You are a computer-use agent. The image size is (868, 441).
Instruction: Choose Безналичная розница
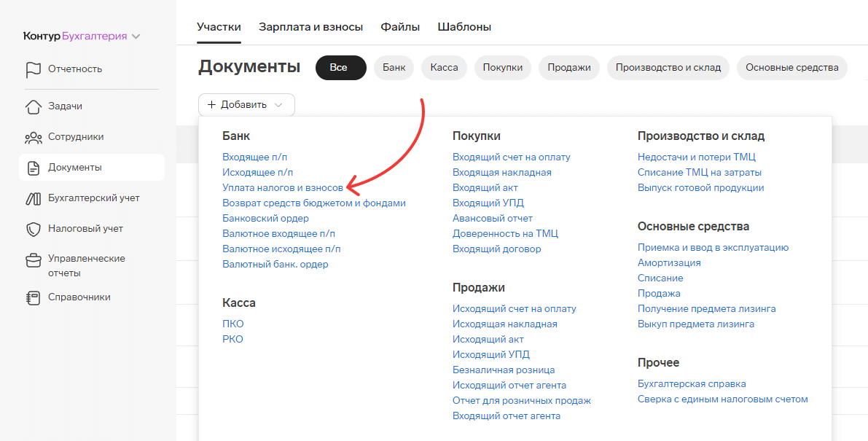[x=504, y=370]
